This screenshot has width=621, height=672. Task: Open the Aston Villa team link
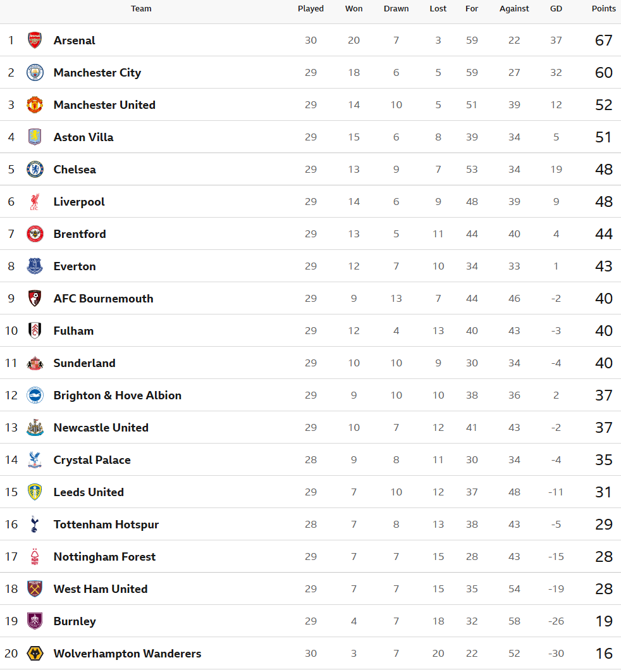pos(83,137)
